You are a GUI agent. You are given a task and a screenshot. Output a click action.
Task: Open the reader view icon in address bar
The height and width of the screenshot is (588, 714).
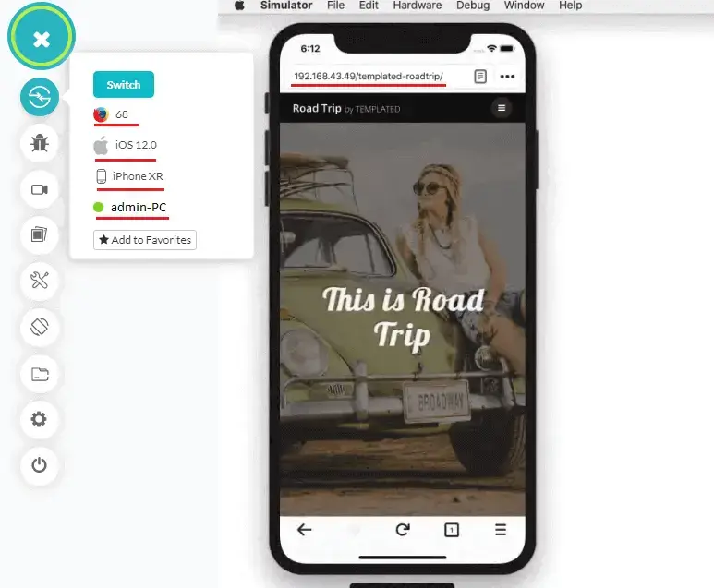(x=480, y=77)
